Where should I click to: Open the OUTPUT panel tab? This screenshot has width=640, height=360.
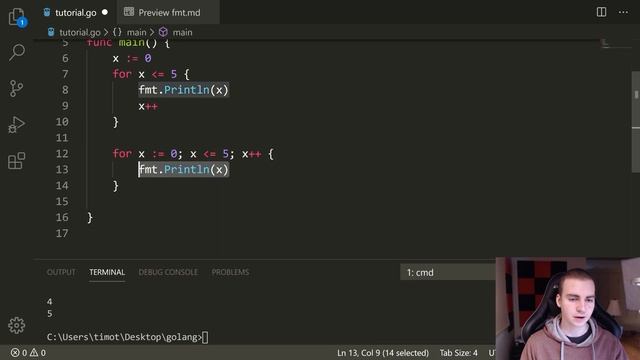(61, 272)
